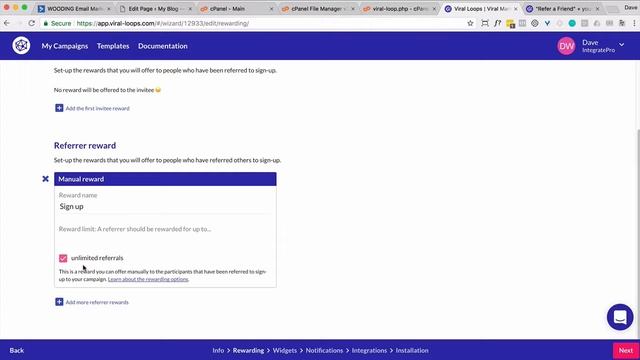Click the Back button in wizard footer

17,350
